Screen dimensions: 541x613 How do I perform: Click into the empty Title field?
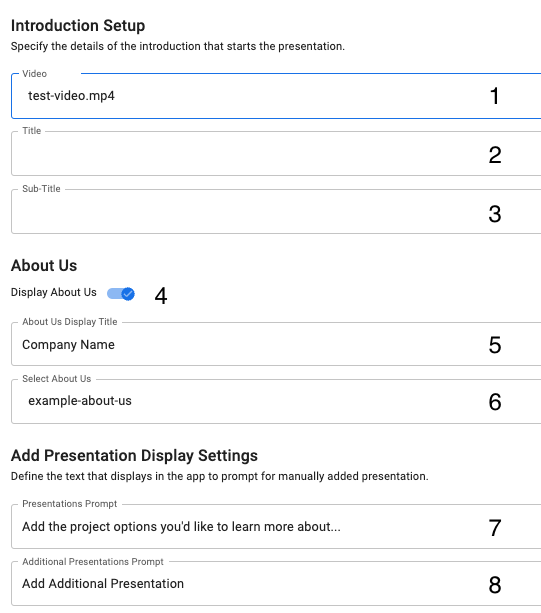(x=276, y=154)
